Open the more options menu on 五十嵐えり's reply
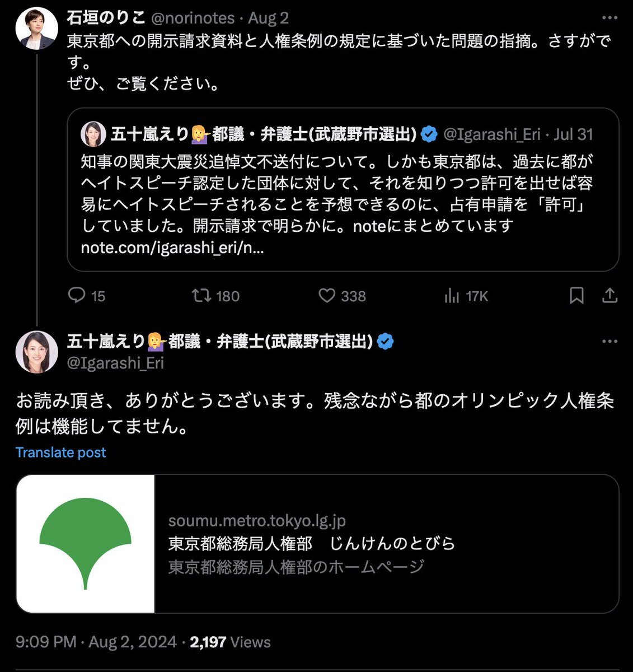Image resolution: width=633 pixels, height=672 pixels. tap(609, 341)
